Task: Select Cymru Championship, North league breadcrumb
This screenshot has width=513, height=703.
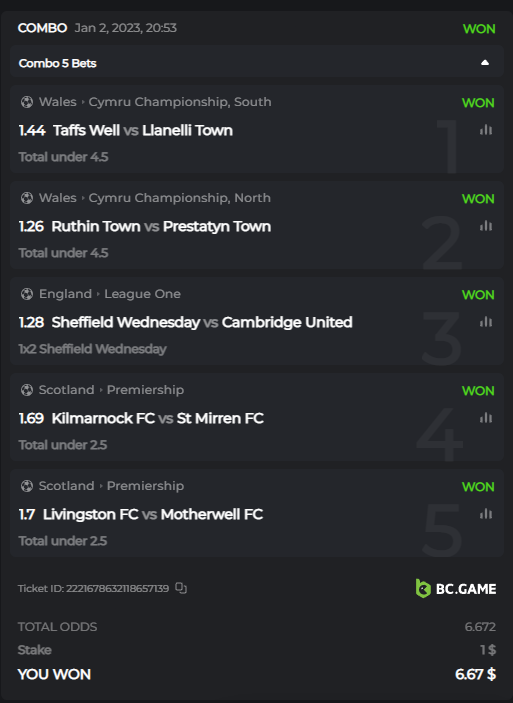Action: 179,198
